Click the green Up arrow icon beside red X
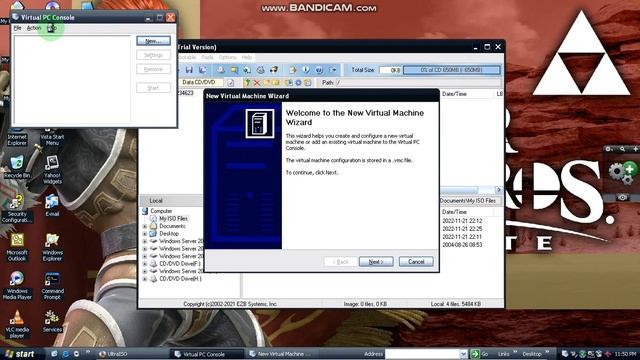640x360 pixels. click(x=247, y=83)
